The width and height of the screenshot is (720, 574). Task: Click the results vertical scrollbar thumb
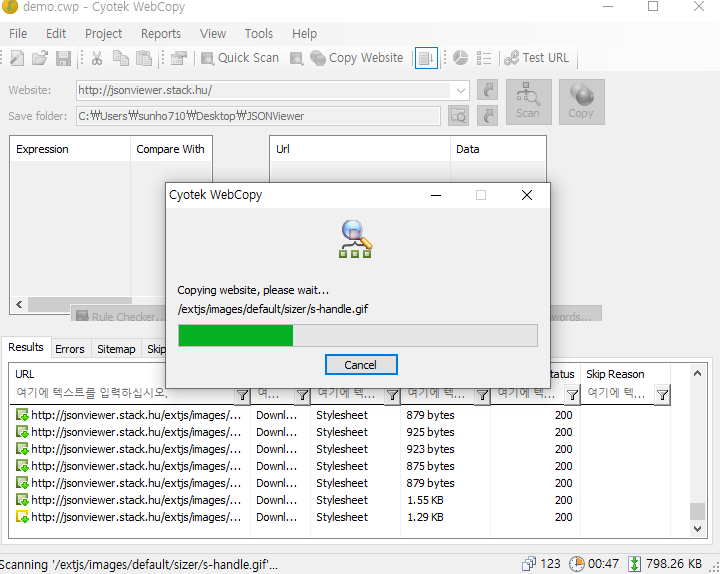click(x=697, y=511)
